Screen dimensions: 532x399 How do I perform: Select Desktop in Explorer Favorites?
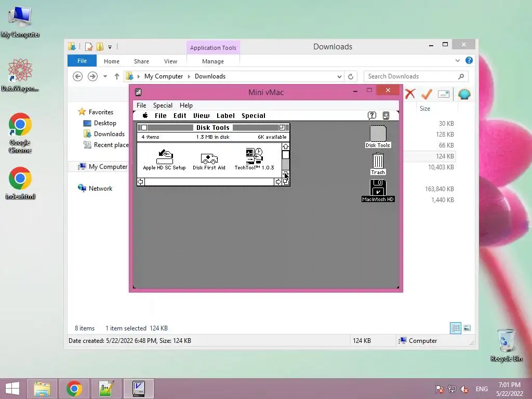tap(100, 123)
